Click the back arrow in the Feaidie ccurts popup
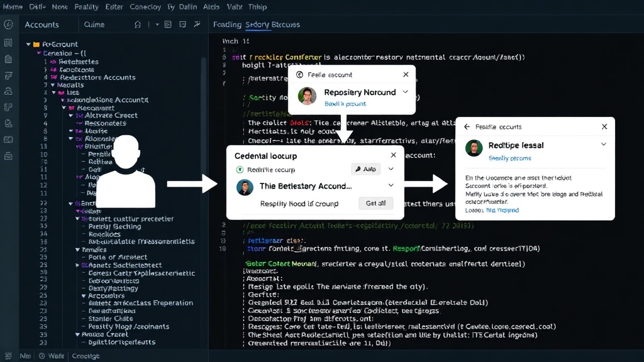This screenshot has width=644, height=362. (467, 127)
